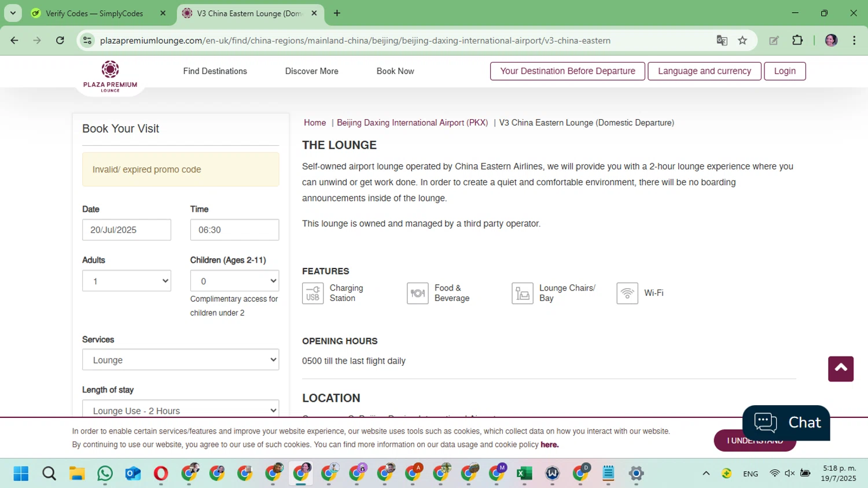Viewport: 868px width, 488px height.
Task: Expand the Children (Ages 2-11) dropdown
Action: [x=234, y=281]
